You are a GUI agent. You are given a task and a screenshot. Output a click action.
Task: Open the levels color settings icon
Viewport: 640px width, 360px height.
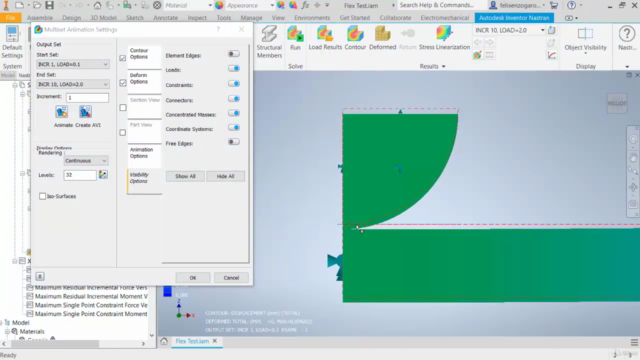coord(103,175)
